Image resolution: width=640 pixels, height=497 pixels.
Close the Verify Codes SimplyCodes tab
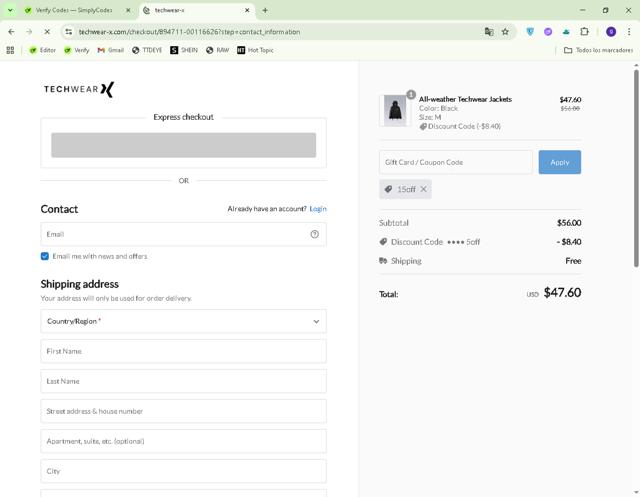coord(128,10)
